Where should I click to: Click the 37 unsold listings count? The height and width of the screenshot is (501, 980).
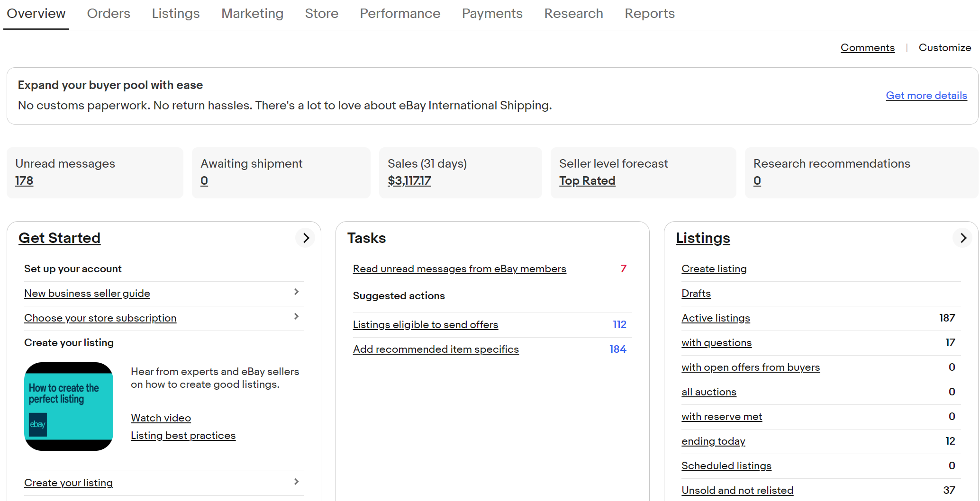(949, 491)
